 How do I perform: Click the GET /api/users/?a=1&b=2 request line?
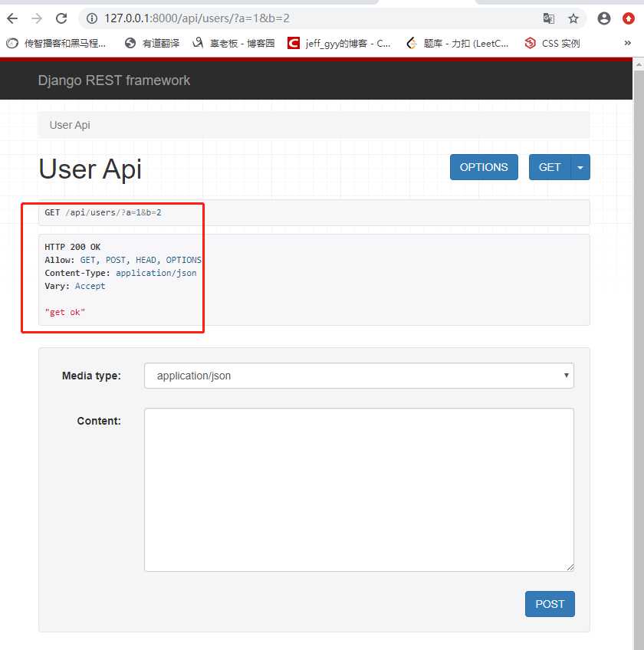point(103,212)
